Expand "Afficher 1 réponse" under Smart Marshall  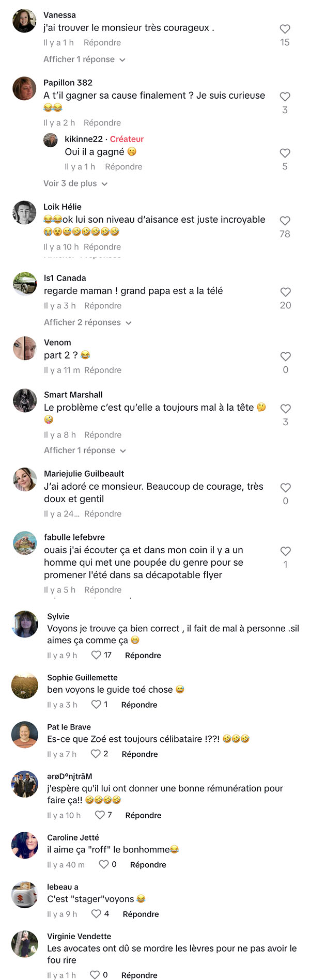point(85,450)
